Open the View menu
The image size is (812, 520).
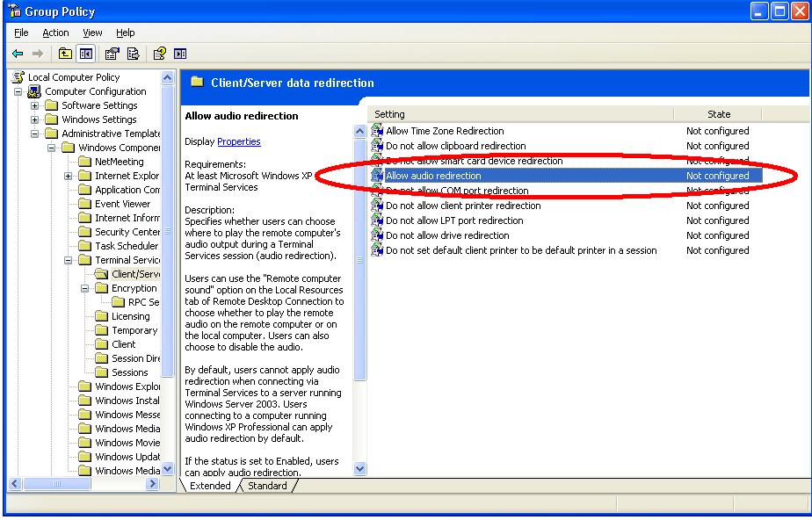tap(92, 32)
